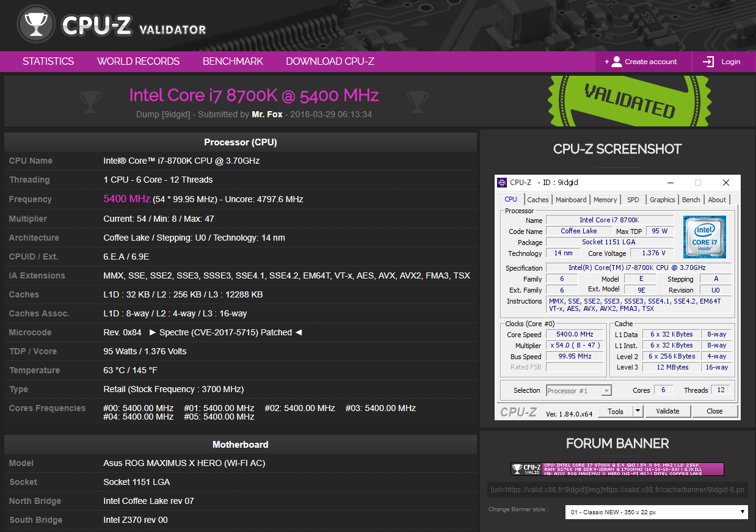756x532 pixels.
Task: Switch to the Caches tab in CPU-Z
Action: [x=538, y=200]
